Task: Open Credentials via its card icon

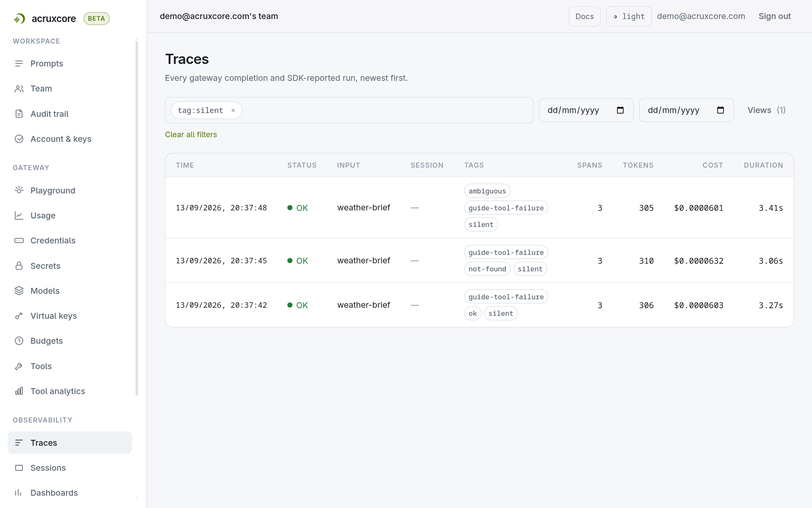Action: (19, 240)
